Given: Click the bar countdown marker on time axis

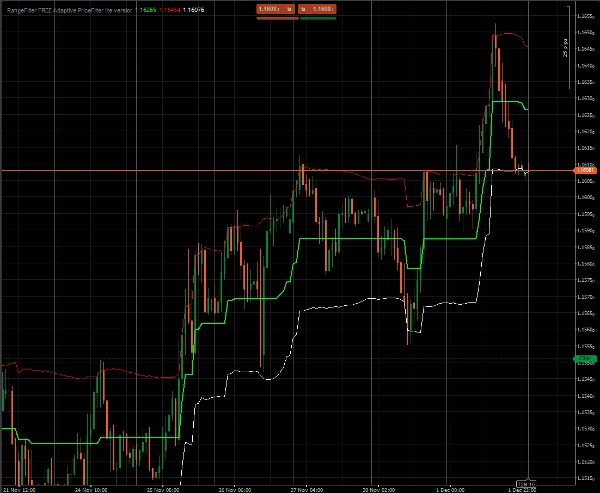Looking at the screenshot, I should click(x=527, y=484).
